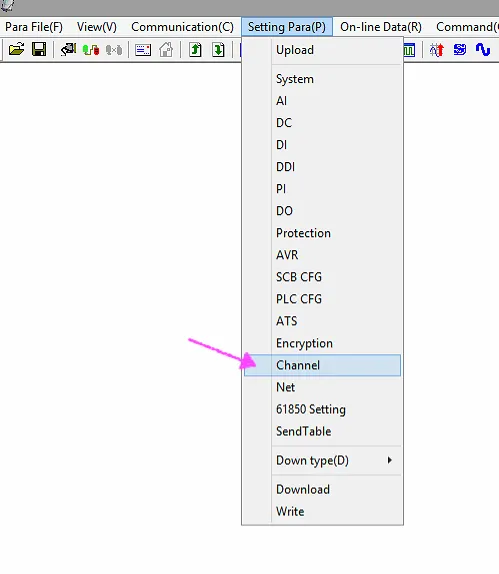
Task: Click the save floppy disk icon
Action: point(39,49)
